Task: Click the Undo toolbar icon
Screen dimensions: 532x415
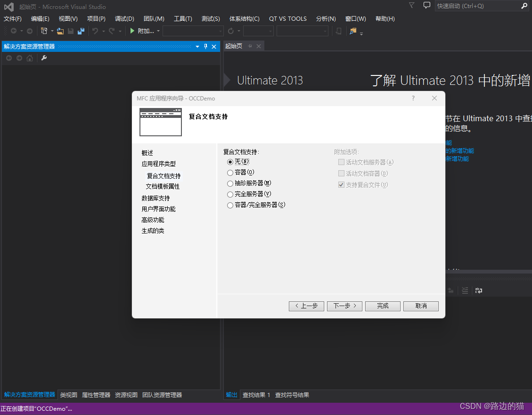Action: coord(95,31)
